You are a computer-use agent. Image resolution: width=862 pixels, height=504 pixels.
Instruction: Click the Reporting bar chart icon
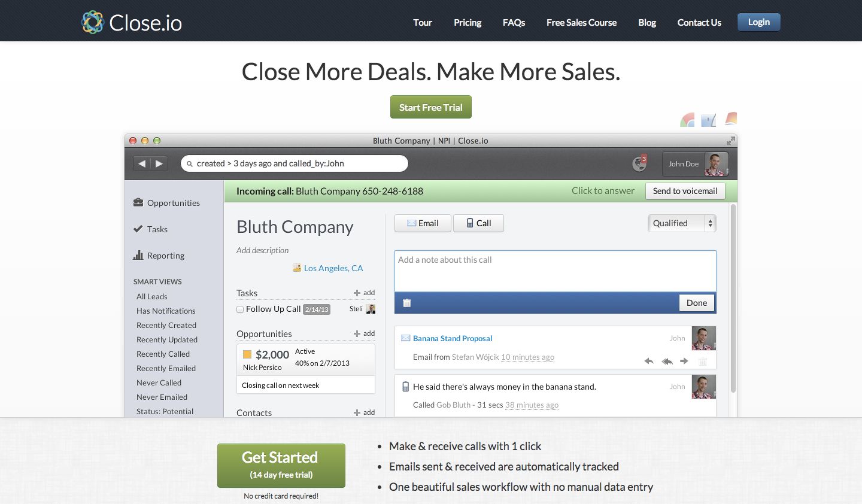click(x=138, y=255)
